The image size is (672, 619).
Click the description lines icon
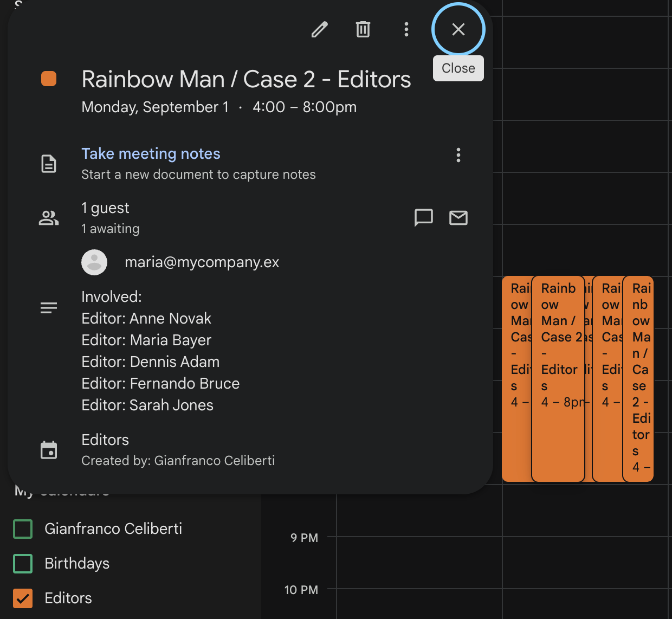tap(49, 308)
